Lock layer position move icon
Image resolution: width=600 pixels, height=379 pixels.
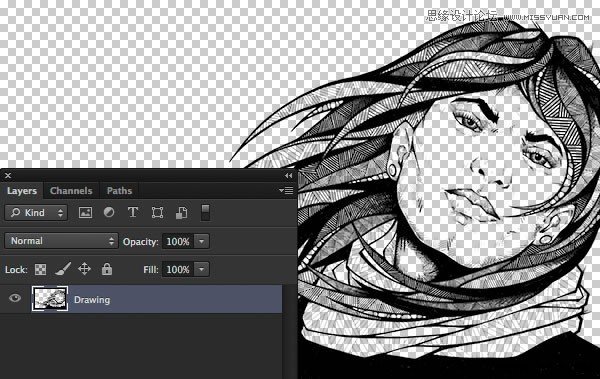point(85,269)
